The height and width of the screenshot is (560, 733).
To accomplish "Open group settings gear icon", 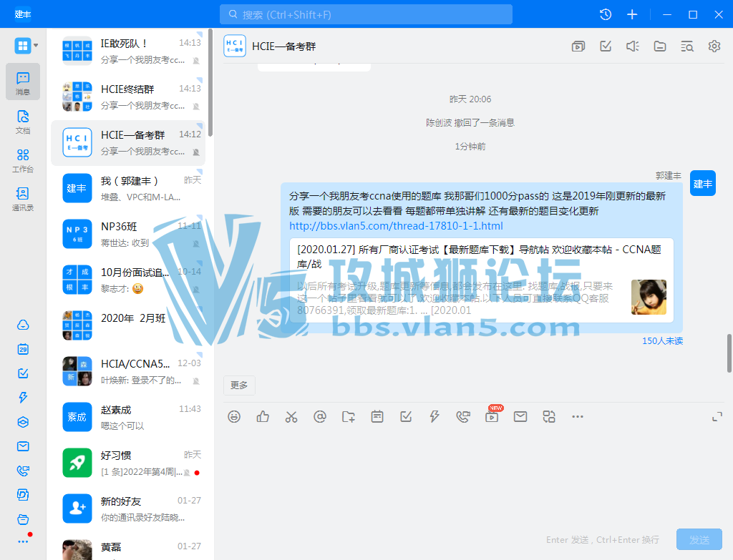I will [714, 46].
